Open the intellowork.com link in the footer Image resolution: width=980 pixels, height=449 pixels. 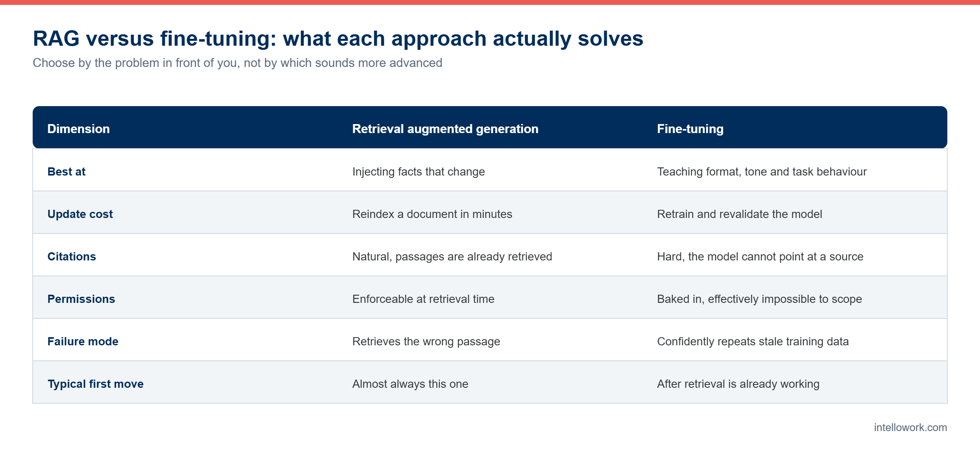pyautogui.click(x=910, y=427)
